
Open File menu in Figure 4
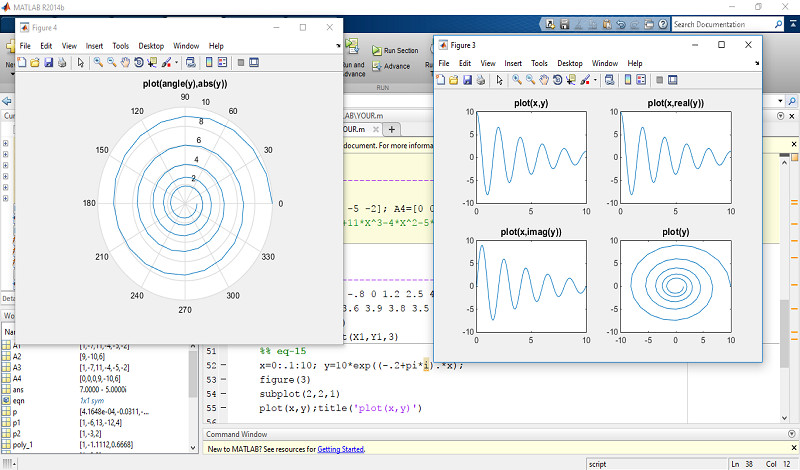pyautogui.click(x=25, y=46)
